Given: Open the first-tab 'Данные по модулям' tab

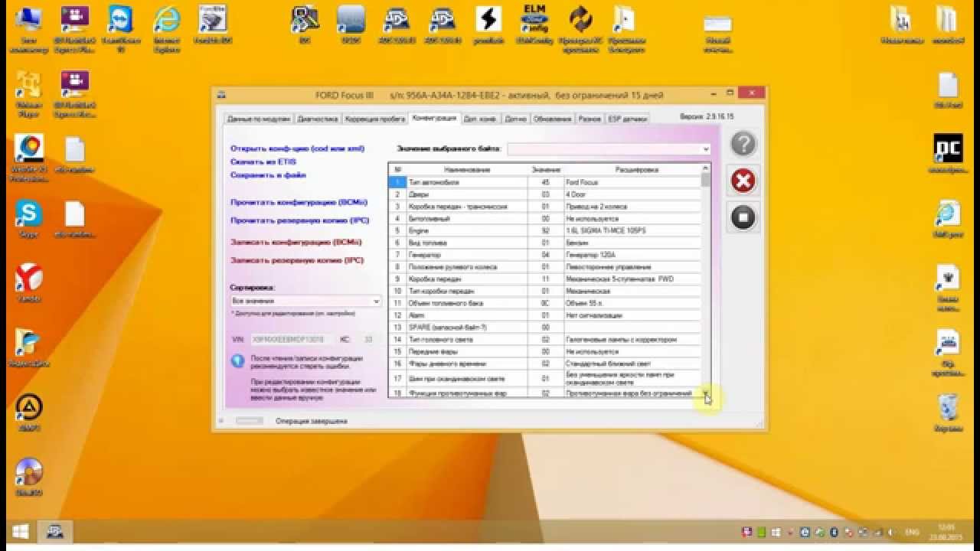Looking at the screenshot, I should tap(259, 119).
